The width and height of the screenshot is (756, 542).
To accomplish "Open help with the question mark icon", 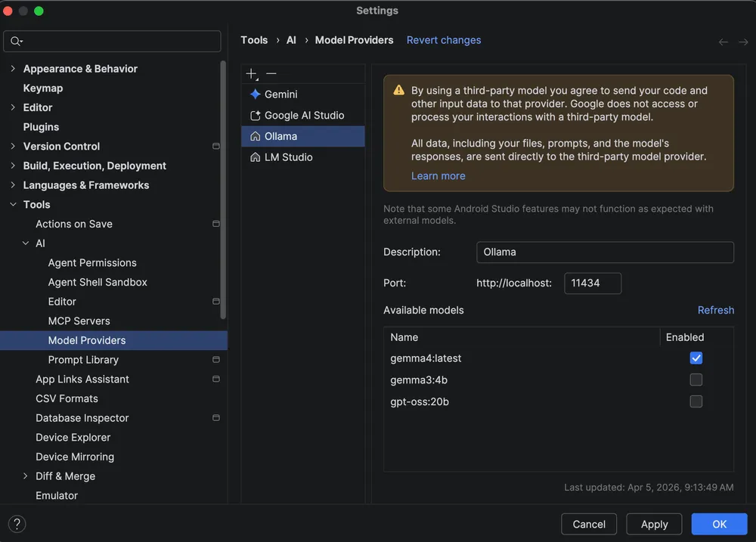I will 17,524.
